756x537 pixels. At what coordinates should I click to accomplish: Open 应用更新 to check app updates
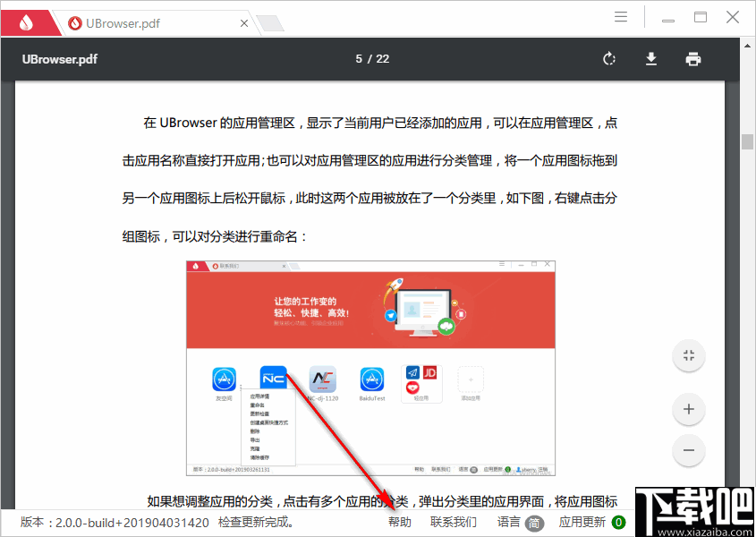point(582,522)
